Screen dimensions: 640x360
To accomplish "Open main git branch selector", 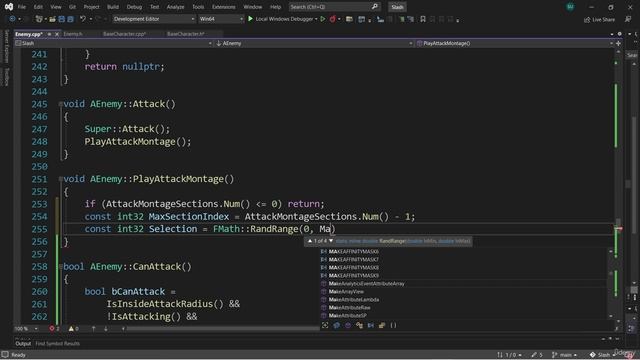I will [565, 355].
